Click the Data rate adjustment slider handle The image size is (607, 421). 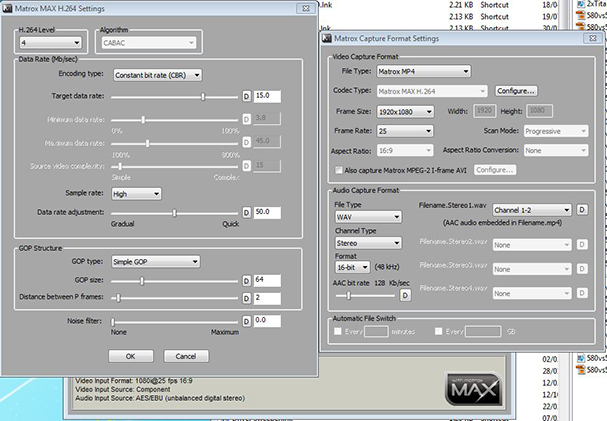point(175,213)
